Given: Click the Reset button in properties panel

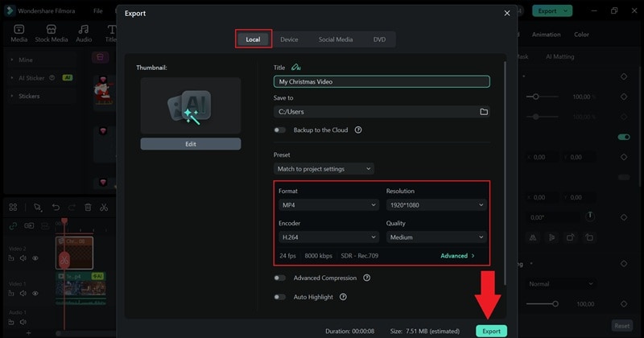Looking at the screenshot, I should tap(621, 326).
